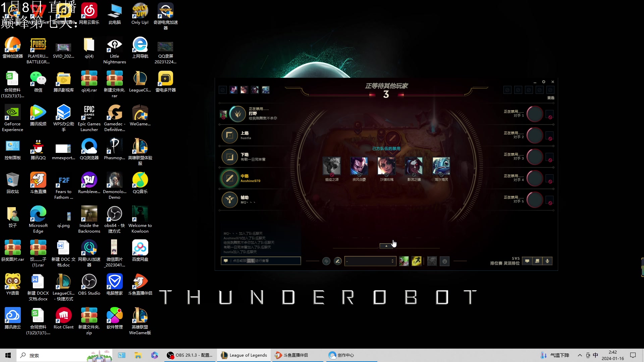Click the quick rune swap round icon
644x362 pixels.
pos(326,261)
